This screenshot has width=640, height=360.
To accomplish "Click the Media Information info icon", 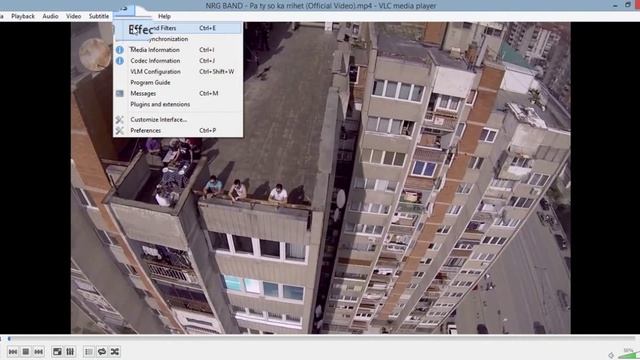I will pos(120,50).
